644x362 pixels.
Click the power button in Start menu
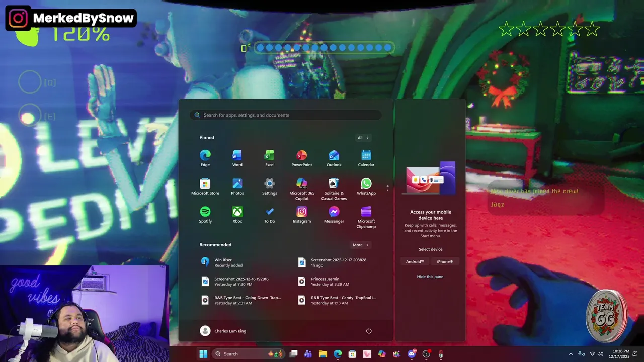(369, 331)
